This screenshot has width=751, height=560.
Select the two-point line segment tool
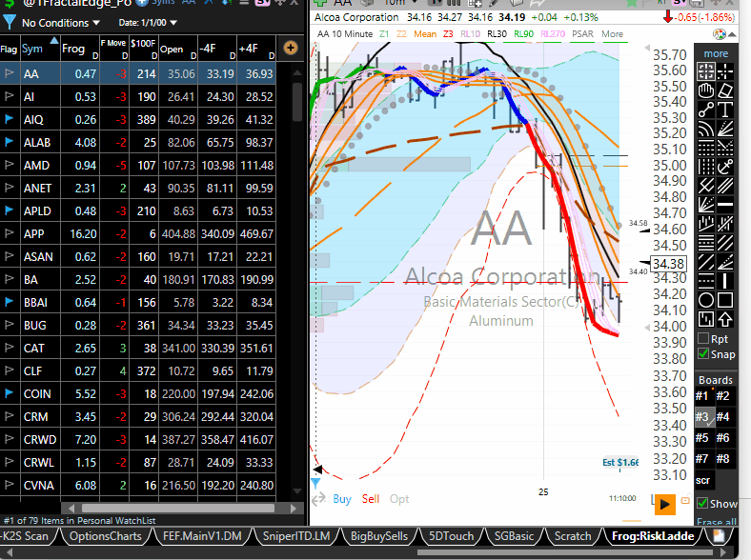pyautogui.click(x=705, y=110)
